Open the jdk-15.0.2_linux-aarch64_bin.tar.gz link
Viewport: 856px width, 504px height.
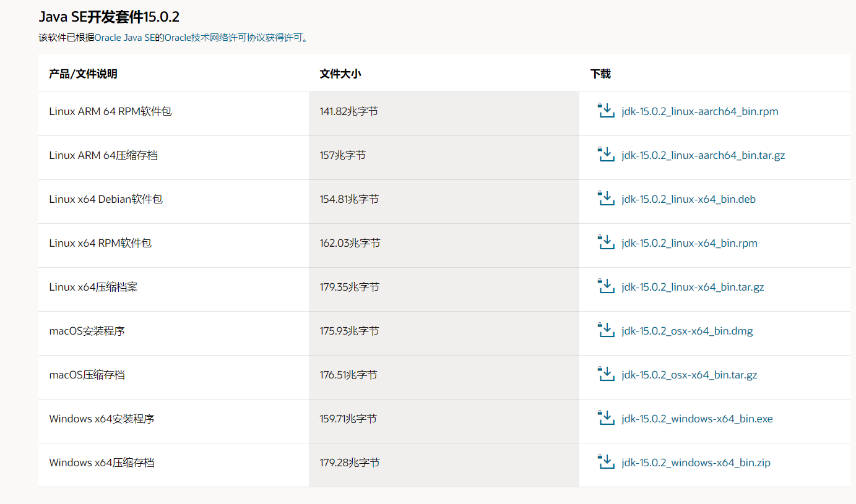703,156
